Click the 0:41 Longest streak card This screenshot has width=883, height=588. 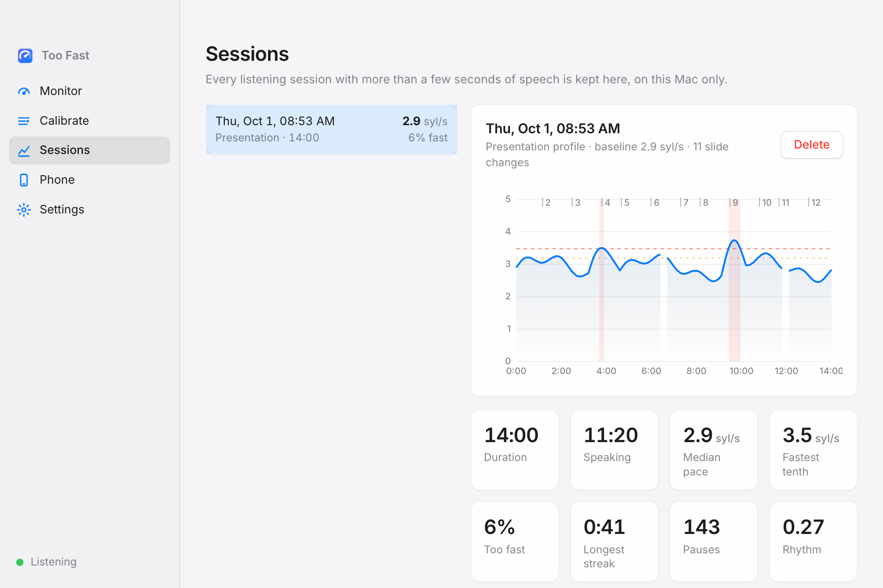614,542
